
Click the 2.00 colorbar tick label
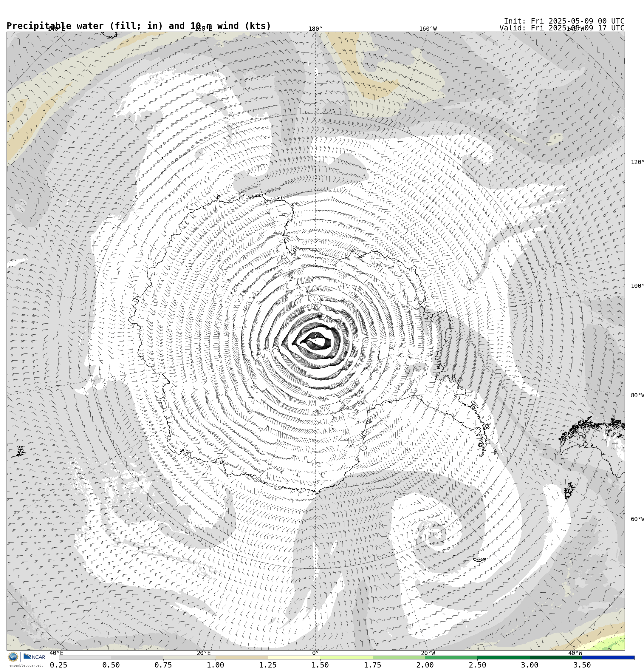(425, 665)
